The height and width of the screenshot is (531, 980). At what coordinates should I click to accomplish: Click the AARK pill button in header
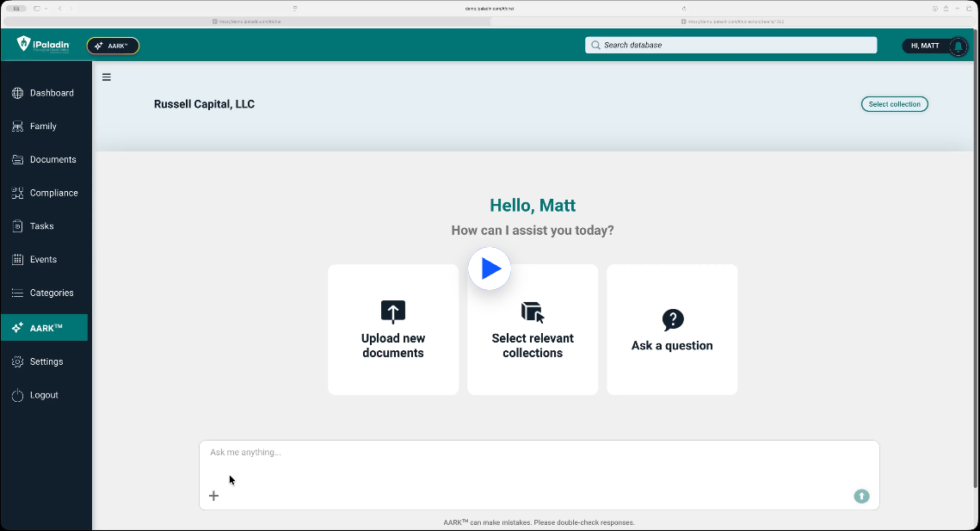(x=113, y=46)
